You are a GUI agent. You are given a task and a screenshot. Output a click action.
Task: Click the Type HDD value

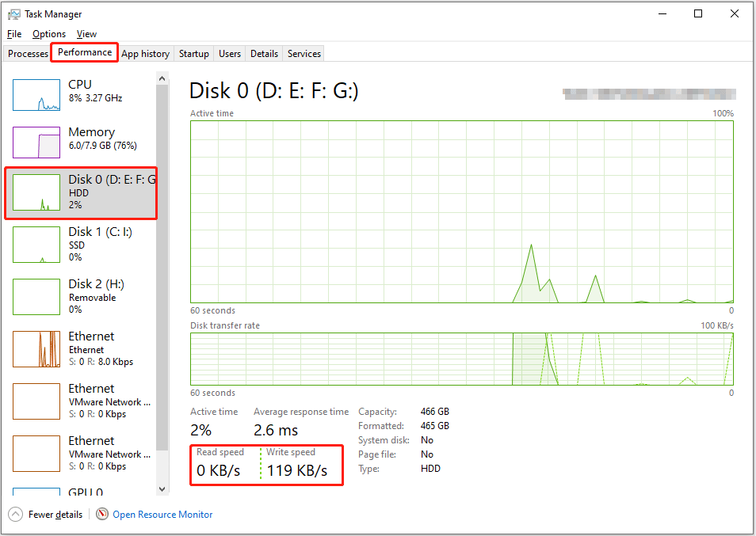tap(430, 469)
